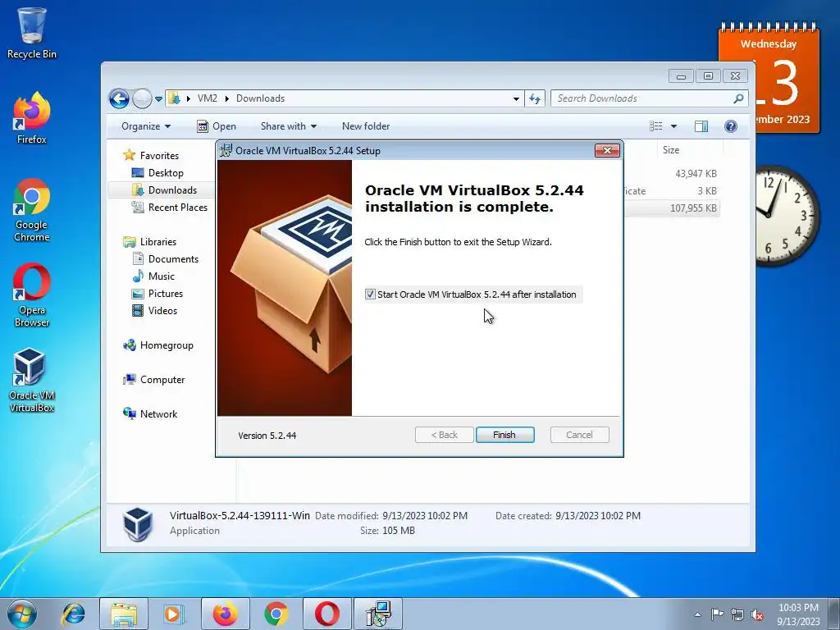The height and width of the screenshot is (630, 840).
Task: Open the Documents library
Action: pos(166,259)
